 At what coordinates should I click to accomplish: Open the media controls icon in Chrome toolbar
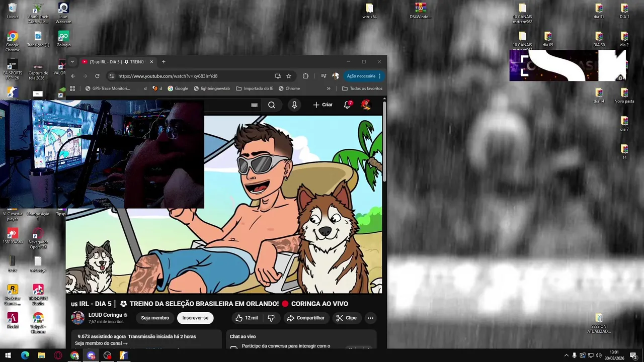pyautogui.click(x=324, y=76)
